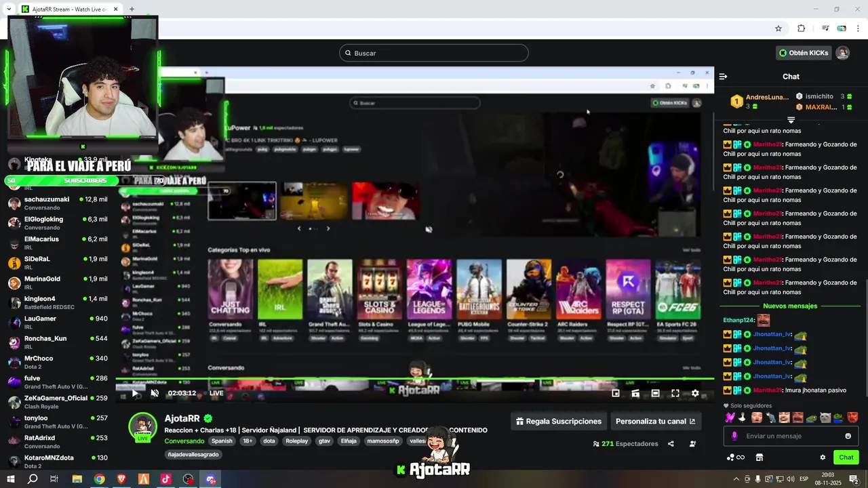
Task: Select the gtav tag
Action: [324, 441]
